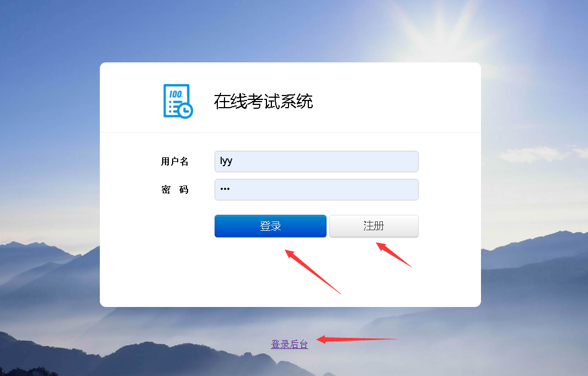Click the divider line under the header
The height and width of the screenshot is (376, 588).
click(290, 132)
